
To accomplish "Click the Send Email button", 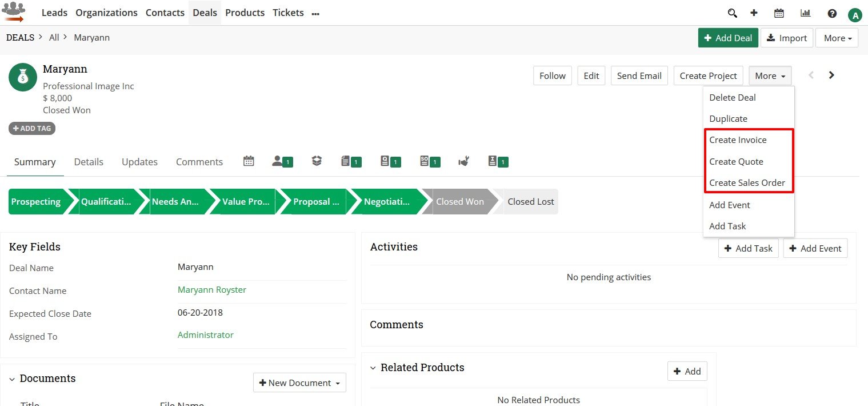I will tap(639, 75).
